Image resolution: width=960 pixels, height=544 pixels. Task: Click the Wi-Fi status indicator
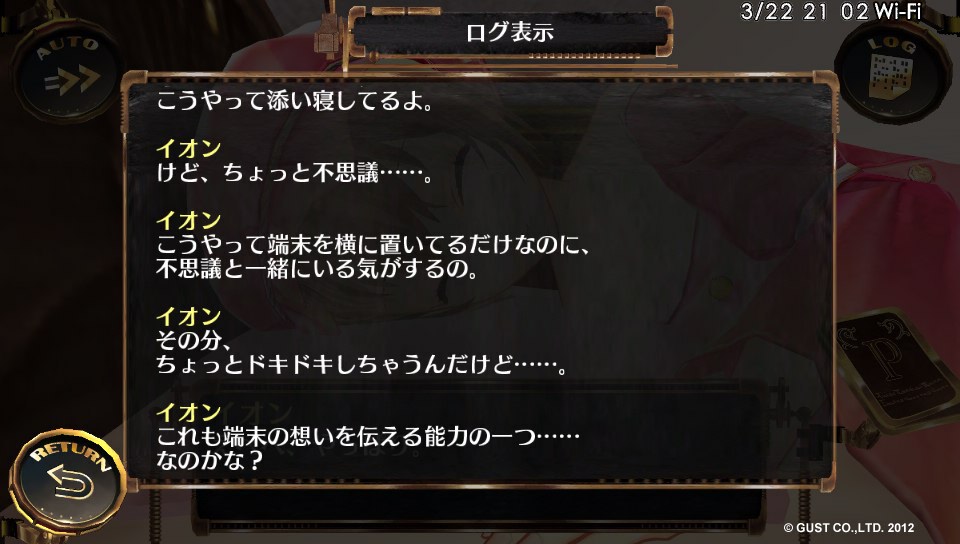tap(898, 12)
